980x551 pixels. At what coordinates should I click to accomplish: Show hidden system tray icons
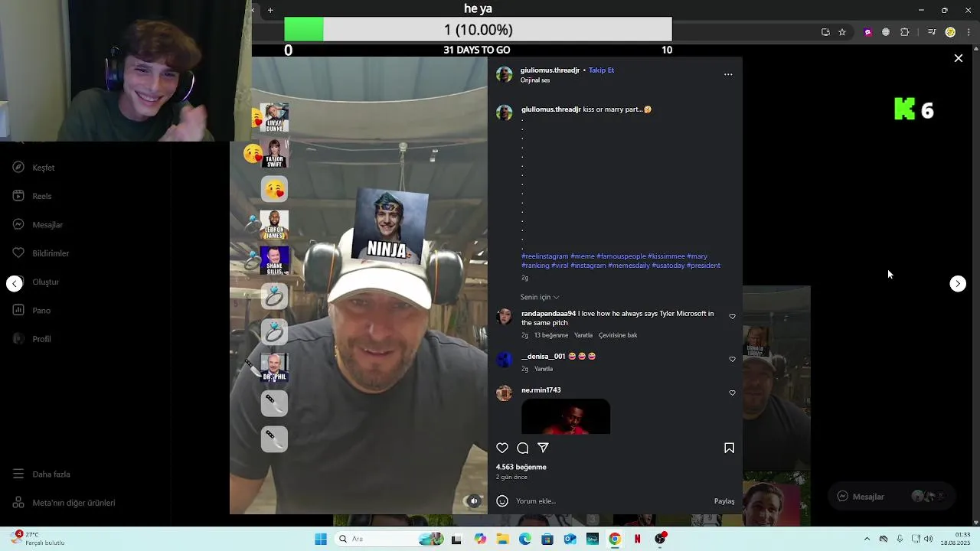tap(867, 539)
